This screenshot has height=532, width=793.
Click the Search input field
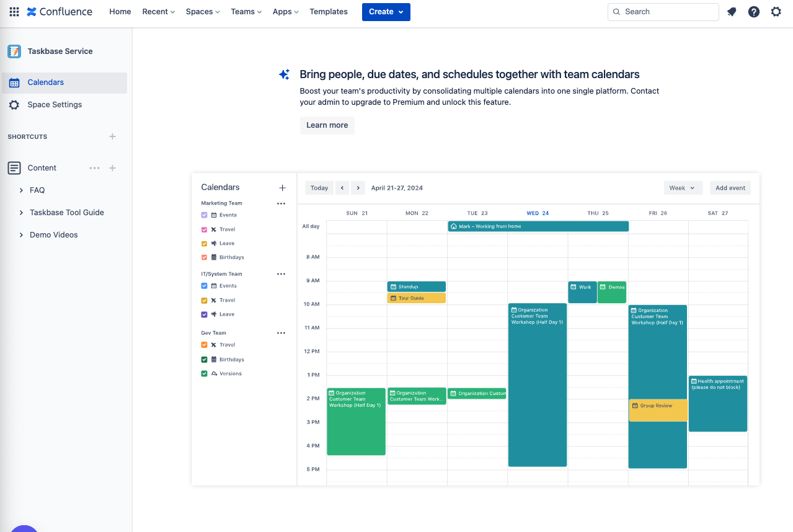663,12
